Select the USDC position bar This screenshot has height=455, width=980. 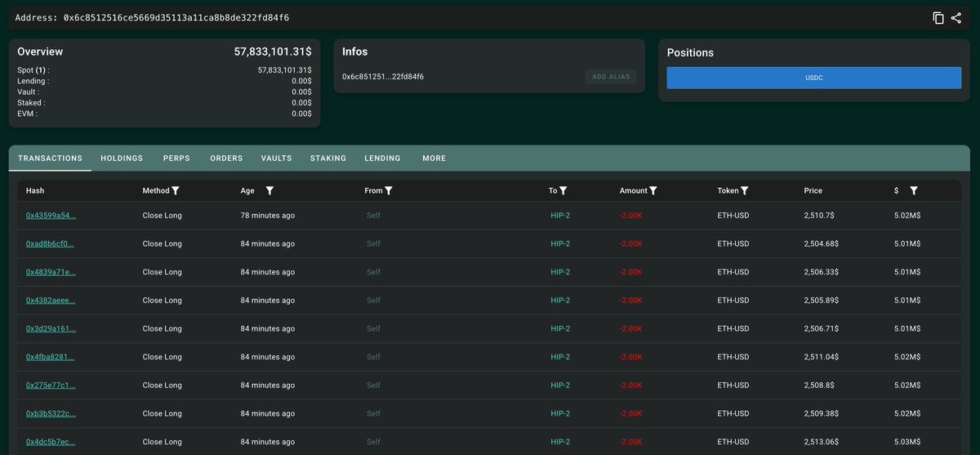coord(813,78)
